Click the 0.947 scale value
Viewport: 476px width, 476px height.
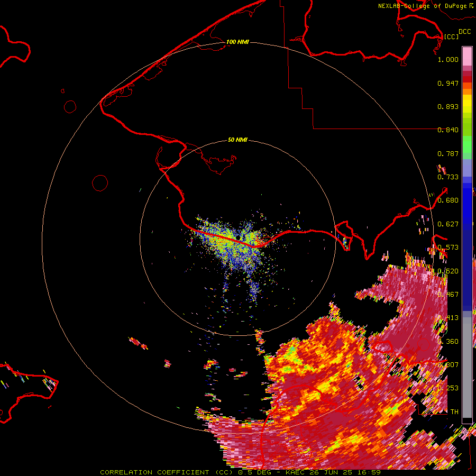coord(448,83)
